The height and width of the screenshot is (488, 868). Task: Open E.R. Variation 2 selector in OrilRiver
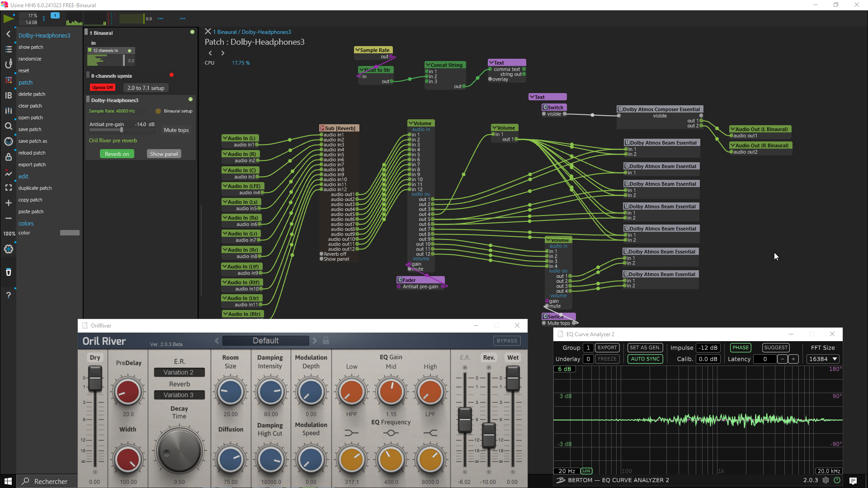click(179, 372)
